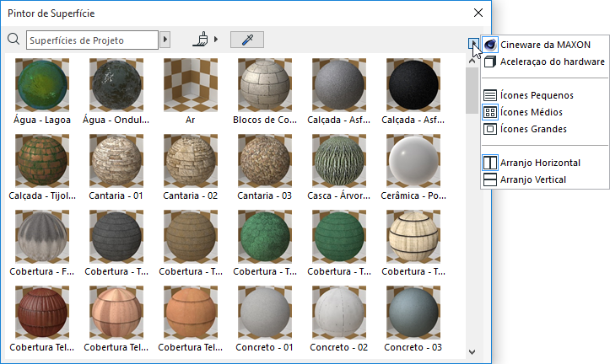Viewport: 610px width, 364px height.
Task: Close the Pintor de Superfície window
Action: pyautogui.click(x=478, y=13)
